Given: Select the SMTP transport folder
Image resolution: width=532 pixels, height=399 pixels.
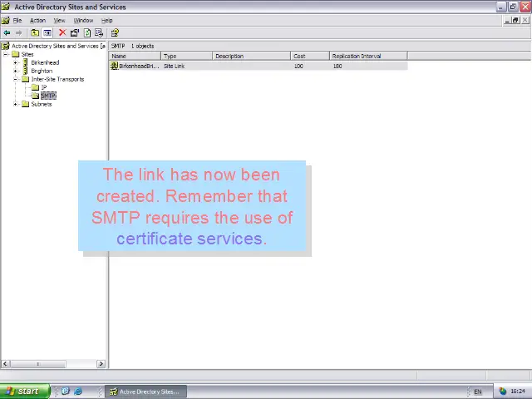Looking at the screenshot, I should pos(48,96).
